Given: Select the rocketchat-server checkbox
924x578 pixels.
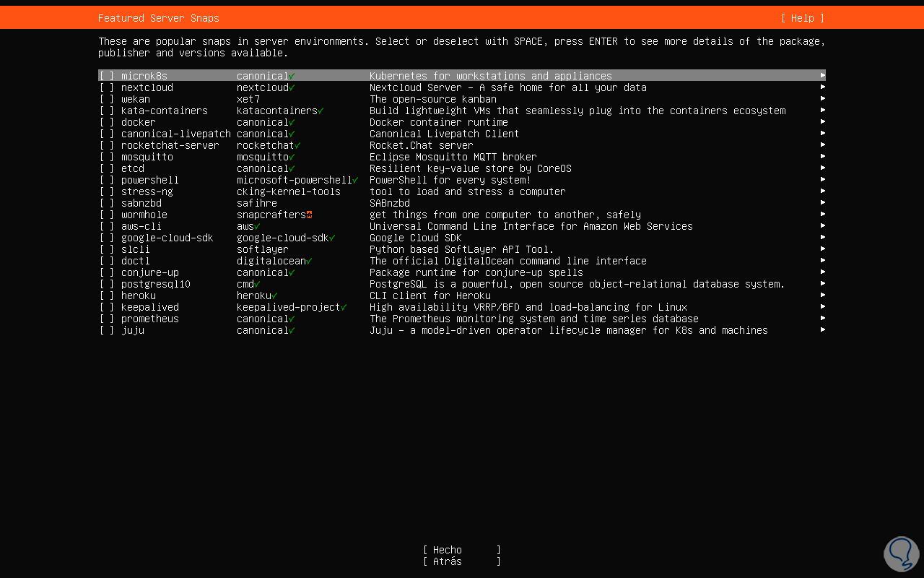Looking at the screenshot, I should (107, 145).
